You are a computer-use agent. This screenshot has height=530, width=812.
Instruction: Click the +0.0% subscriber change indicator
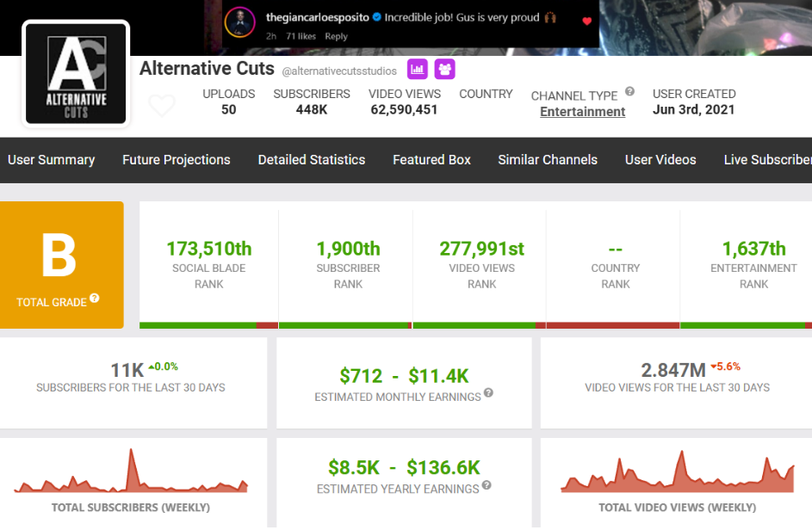[163, 367]
